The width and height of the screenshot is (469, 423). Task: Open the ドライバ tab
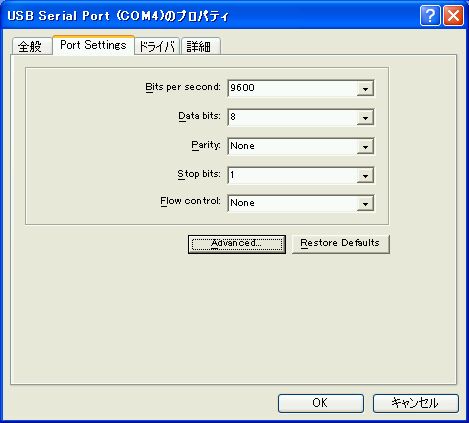157,46
